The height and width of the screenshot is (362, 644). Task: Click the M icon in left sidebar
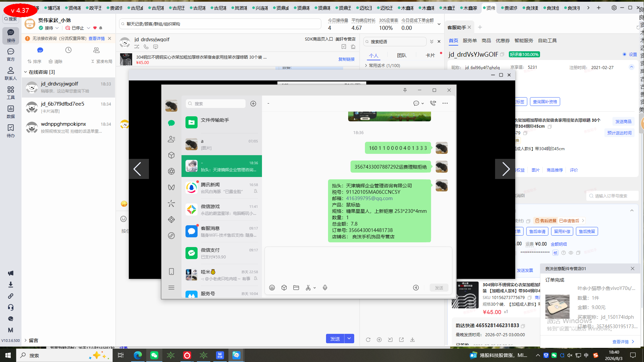(x=11, y=330)
